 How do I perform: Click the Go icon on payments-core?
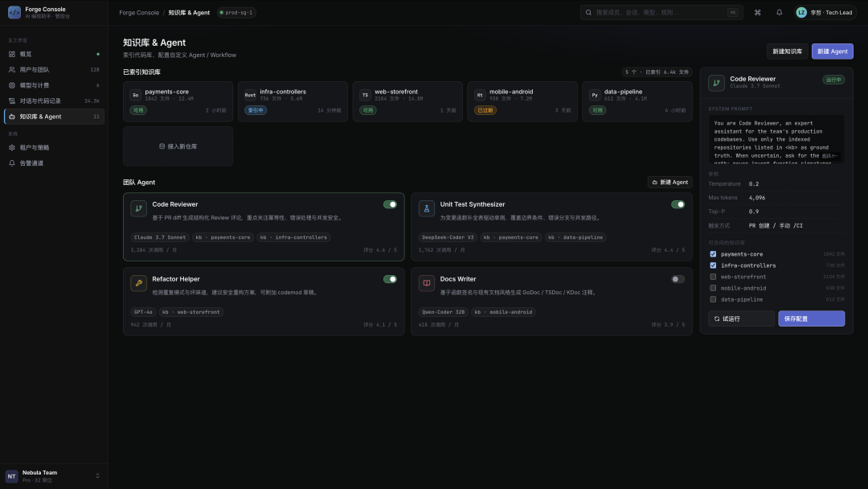click(x=136, y=95)
